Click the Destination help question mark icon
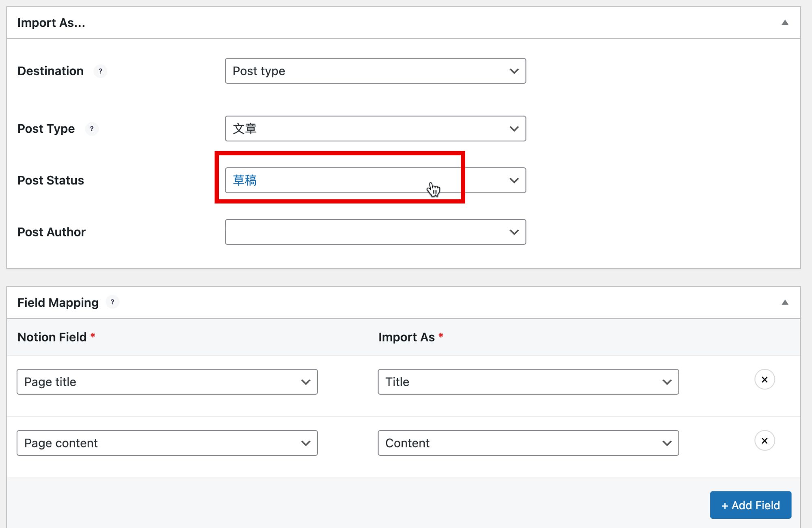 pyautogui.click(x=100, y=71)
